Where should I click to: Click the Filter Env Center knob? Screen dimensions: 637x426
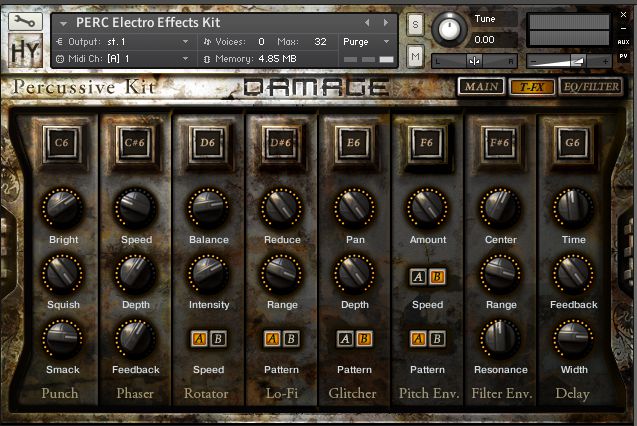pos(500,208)
